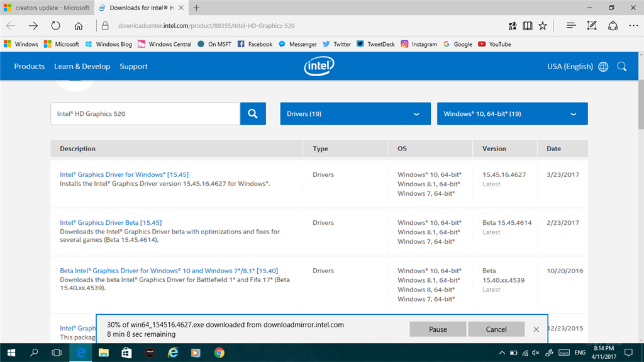Show hidden system tray icons
The image size is (644, 362).
coord(502,353)
